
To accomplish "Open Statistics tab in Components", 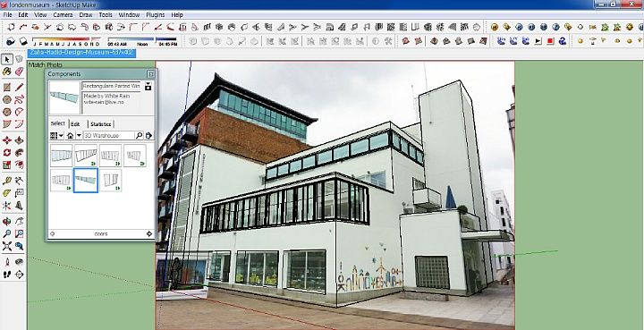I will (x=100, y=124).
